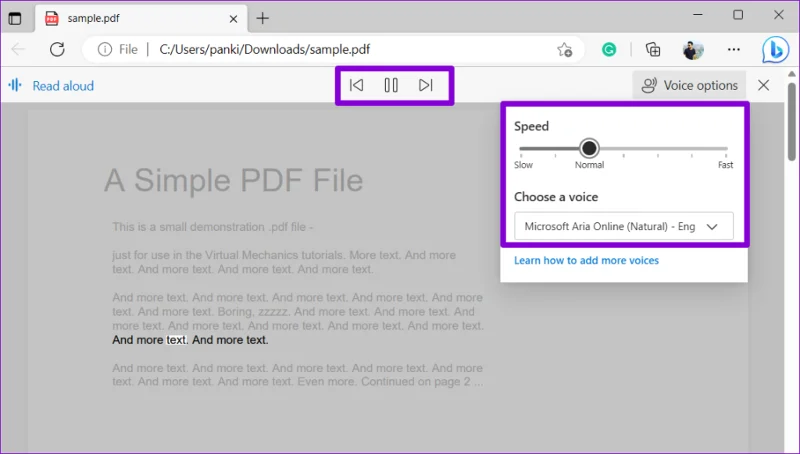Skip to the previous paragraph
The height and width of the screenshot is (454, 800).
[x=356, y=85]
